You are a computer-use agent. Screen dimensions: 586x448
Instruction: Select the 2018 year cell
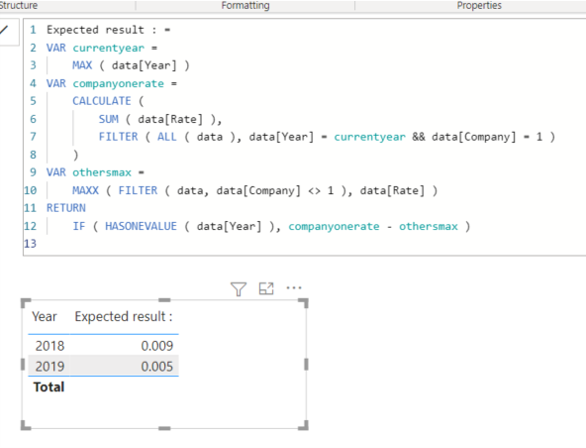[x=50, y=346]
